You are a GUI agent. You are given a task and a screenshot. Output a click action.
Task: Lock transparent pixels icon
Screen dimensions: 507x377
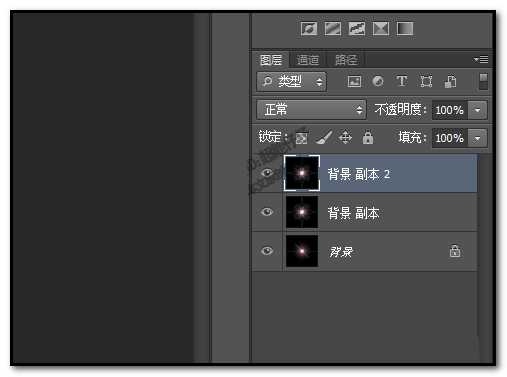click(x=301, y=138)
